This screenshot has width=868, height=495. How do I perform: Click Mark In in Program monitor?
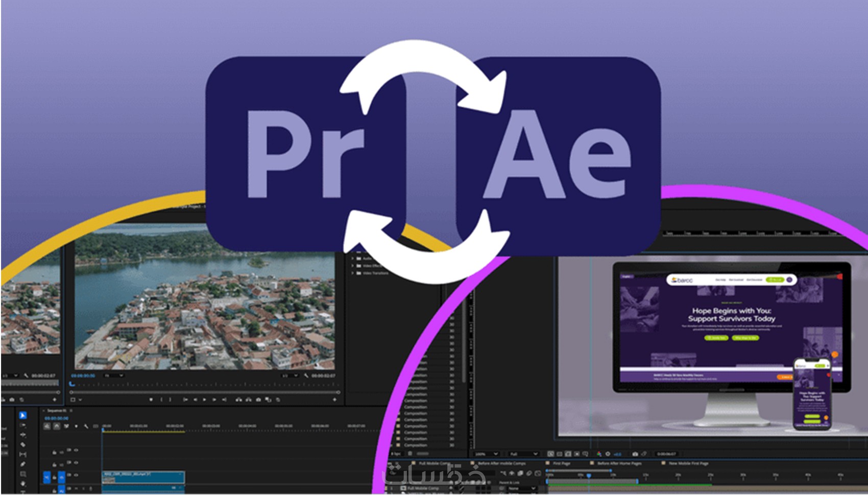[161, 400]
